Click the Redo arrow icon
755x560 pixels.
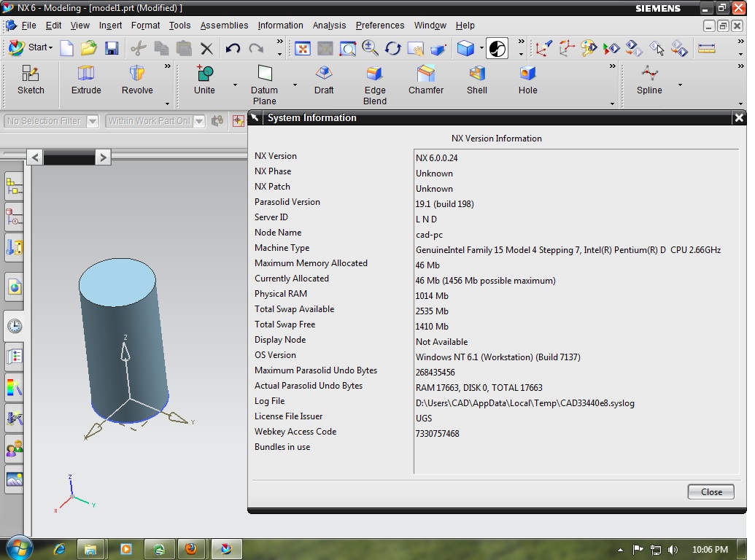point(256,48)
